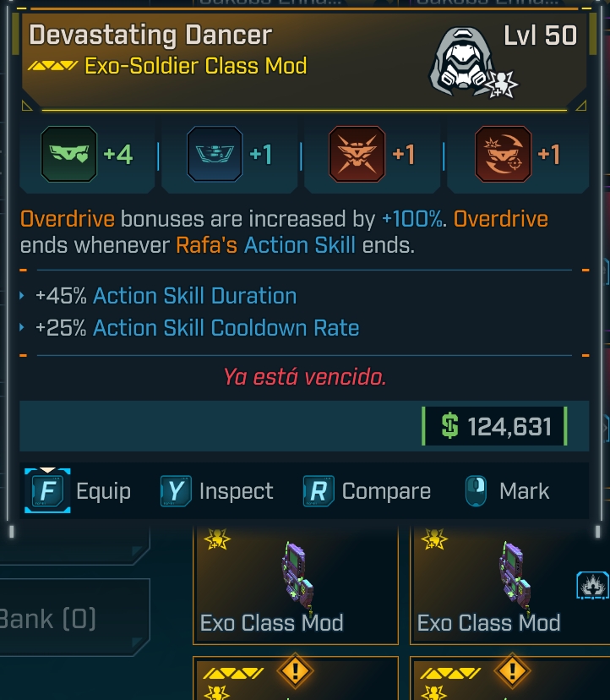The width and height of the screenshot is (610, 700).
Task: Click the green dollar sign currency icon
Action: 450,426
